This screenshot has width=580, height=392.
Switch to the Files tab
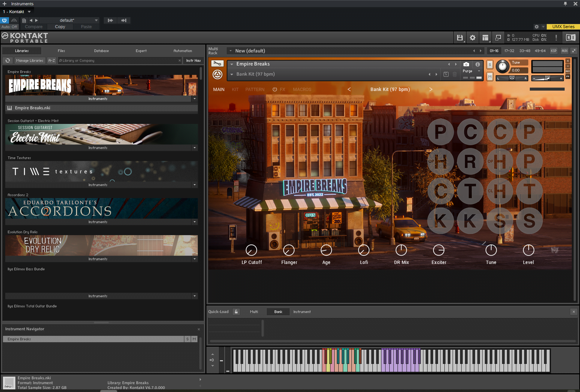coord(61,51)
